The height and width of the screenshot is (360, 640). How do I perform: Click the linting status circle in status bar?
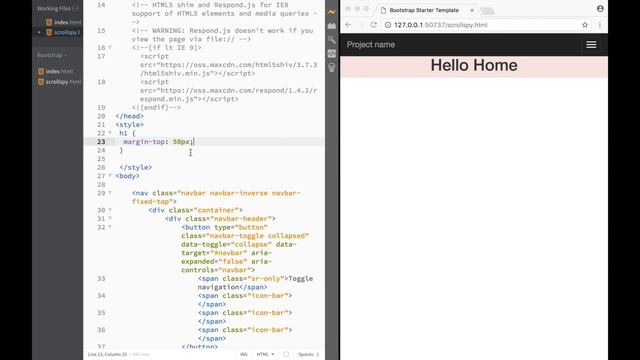click(286, 354)
